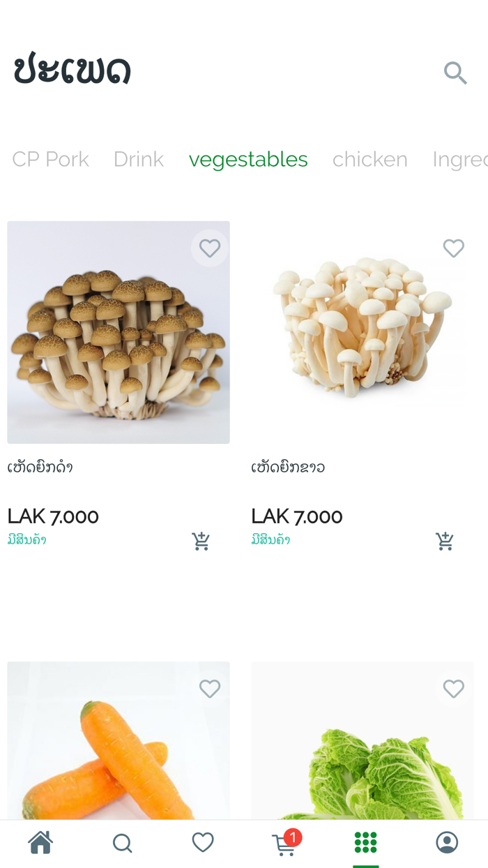Open the favorites heart in bottom navigation
This screenshot has width=488, height=868.
point(202,842)
